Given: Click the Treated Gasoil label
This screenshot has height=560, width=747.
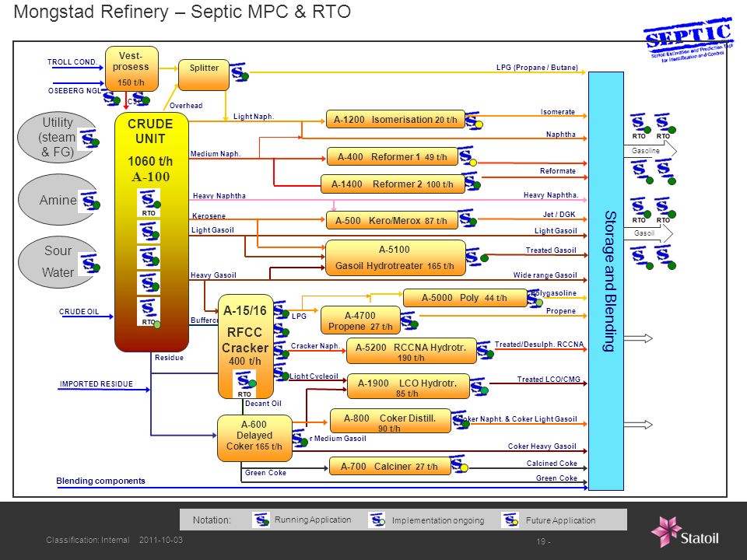Looking at the screenshot, I should (x=551, y=250).
